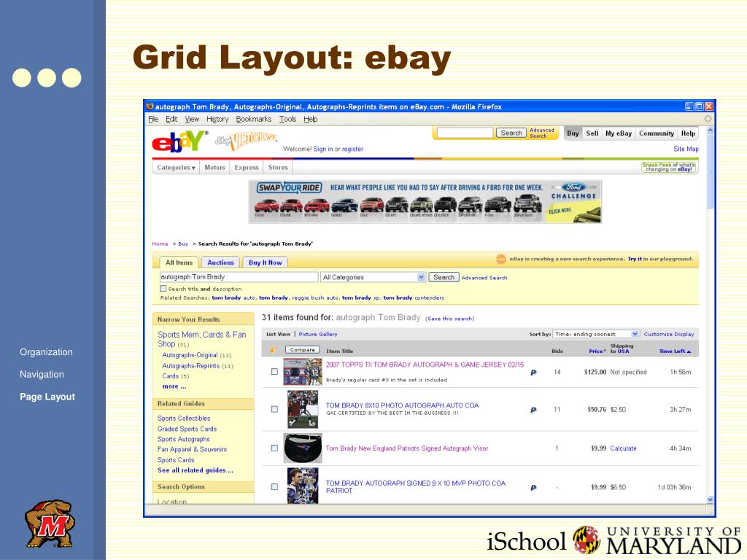The image size is (747, 560).
Task: Click the Sneak Peek eBay badge
Action: pos(668,167)
